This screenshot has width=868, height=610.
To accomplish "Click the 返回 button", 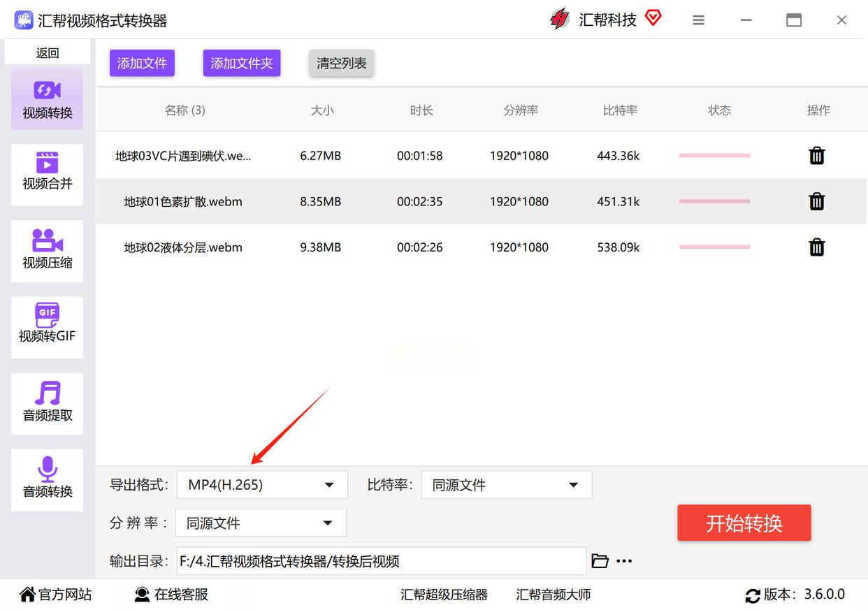I will (48, 53).
